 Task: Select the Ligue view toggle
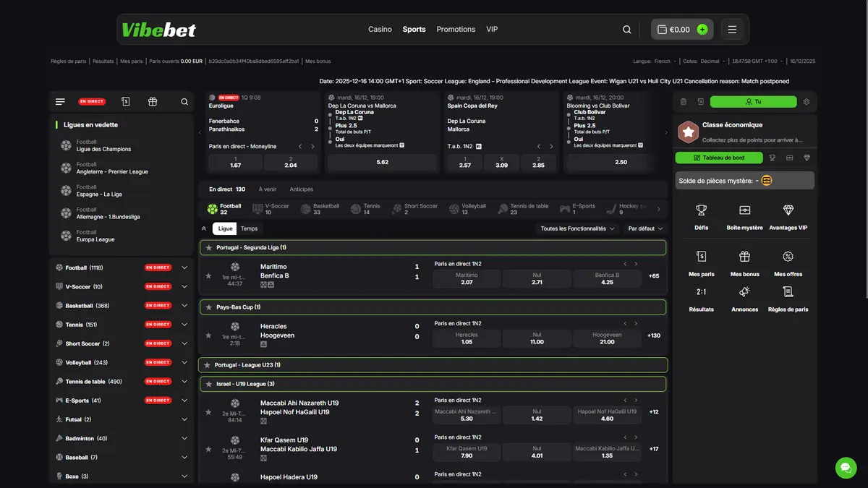pyautogui.click(x=226, y=228)
